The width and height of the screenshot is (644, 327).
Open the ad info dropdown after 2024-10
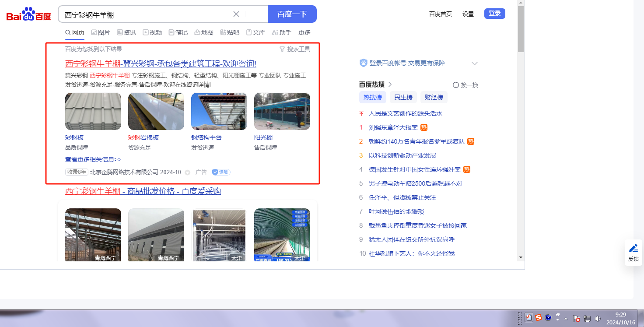tap(188, 172)
